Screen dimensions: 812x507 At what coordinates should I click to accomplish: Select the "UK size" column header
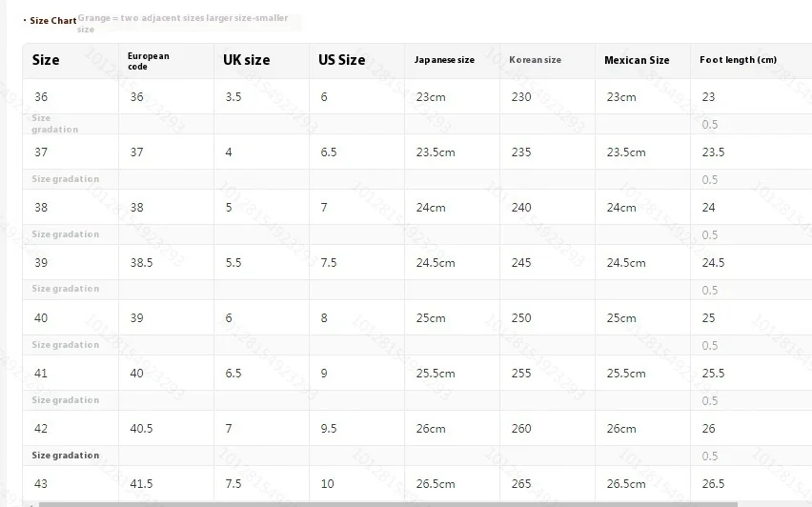[x=246, y=60]
